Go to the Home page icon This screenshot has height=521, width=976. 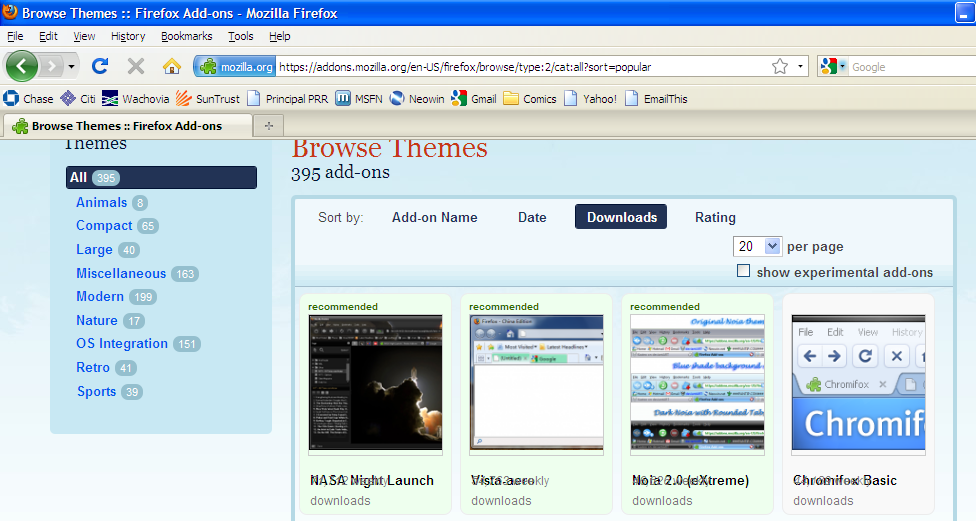172,66
